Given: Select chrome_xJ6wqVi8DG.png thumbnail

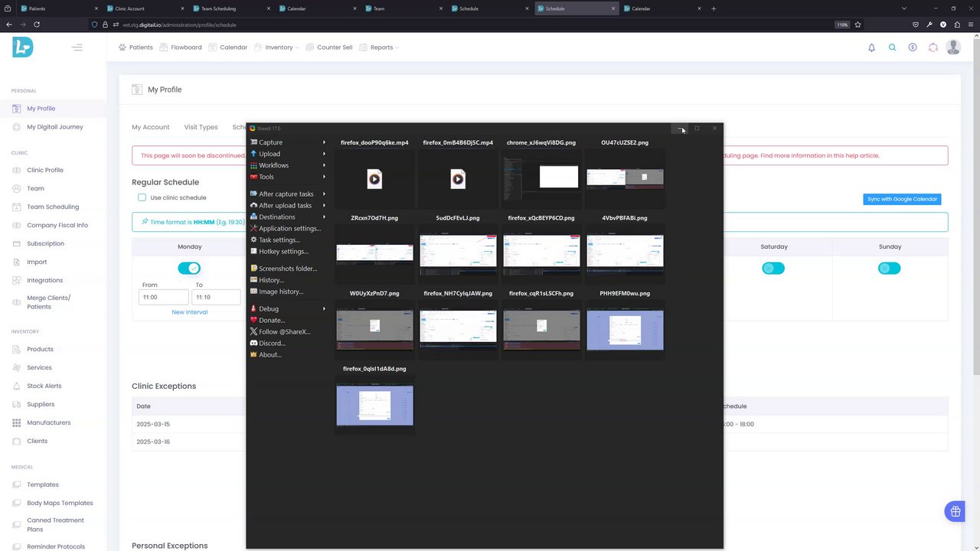Looking at the screenshot, I should click(541, 179).
